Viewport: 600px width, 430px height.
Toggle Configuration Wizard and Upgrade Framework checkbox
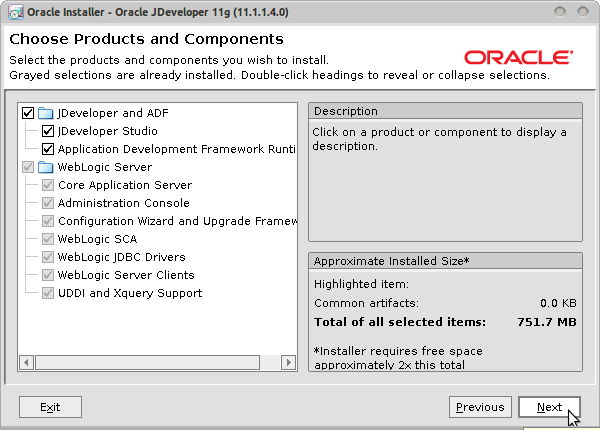pos(48,221)
